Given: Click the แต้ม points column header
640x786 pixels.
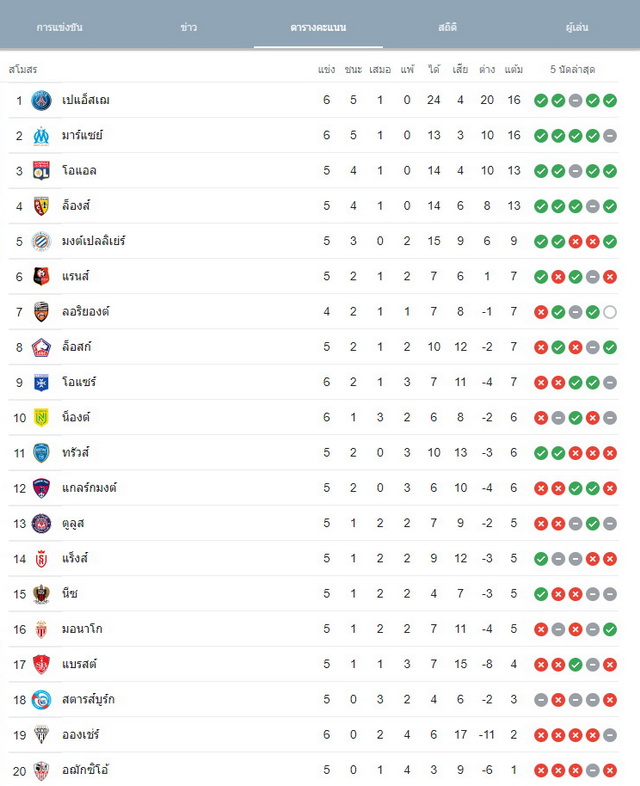Looking at the screenshot, I should coord(514,69).
